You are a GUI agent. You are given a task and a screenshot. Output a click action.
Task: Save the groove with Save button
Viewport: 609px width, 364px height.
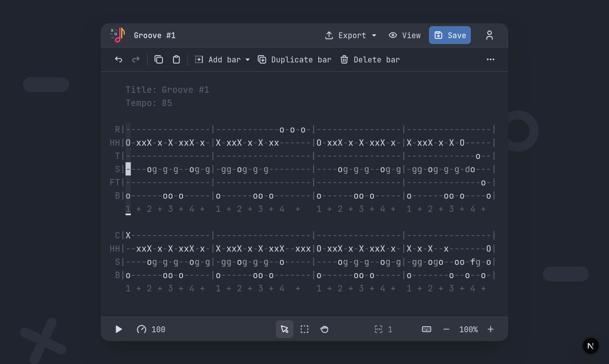click(x=450, y=35)
